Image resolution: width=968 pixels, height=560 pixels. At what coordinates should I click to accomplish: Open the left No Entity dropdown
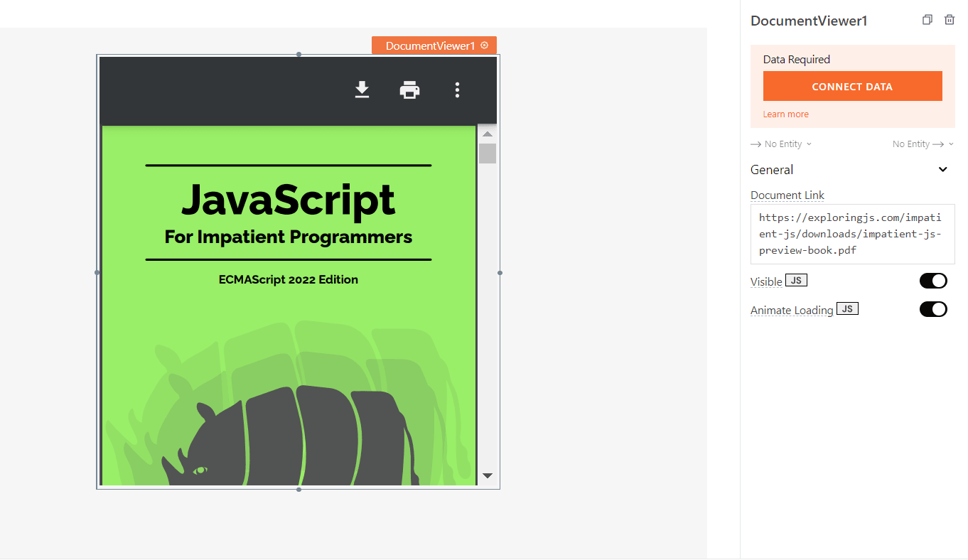[781, 144]
